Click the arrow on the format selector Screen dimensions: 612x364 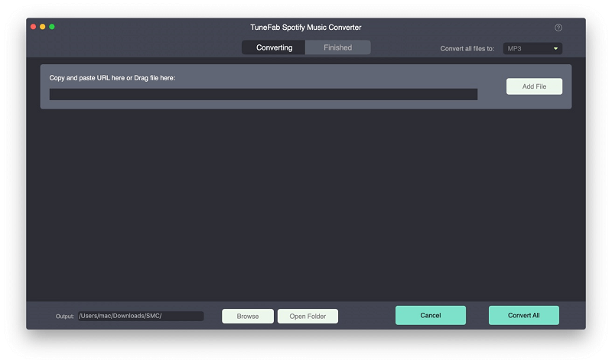555,48
